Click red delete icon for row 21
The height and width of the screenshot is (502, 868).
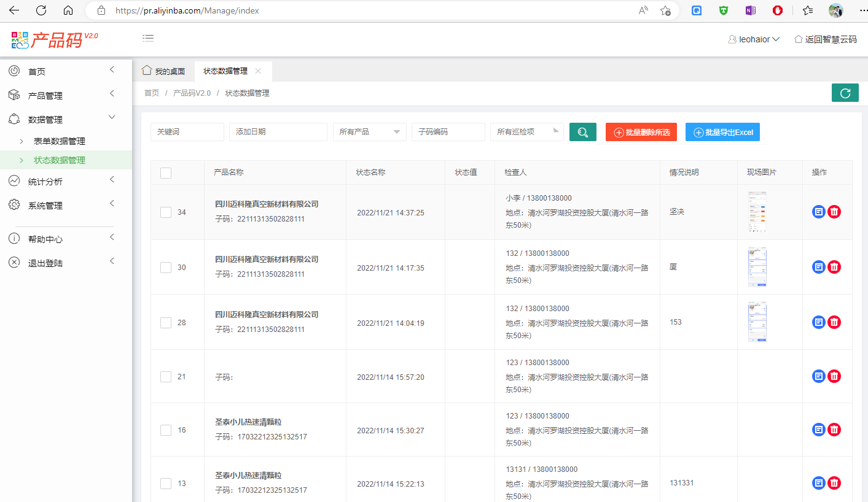point(834,376)
